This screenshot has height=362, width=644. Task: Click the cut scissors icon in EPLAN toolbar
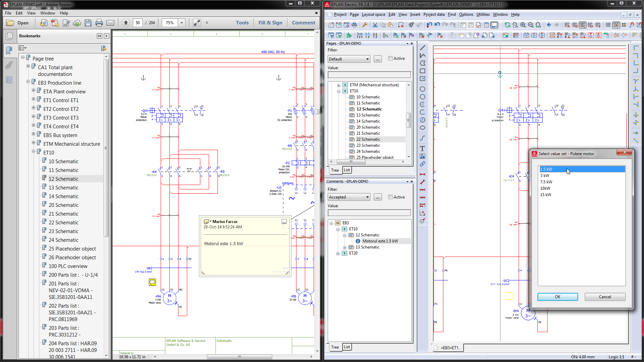pyautogui.click(x=375, y=25)
